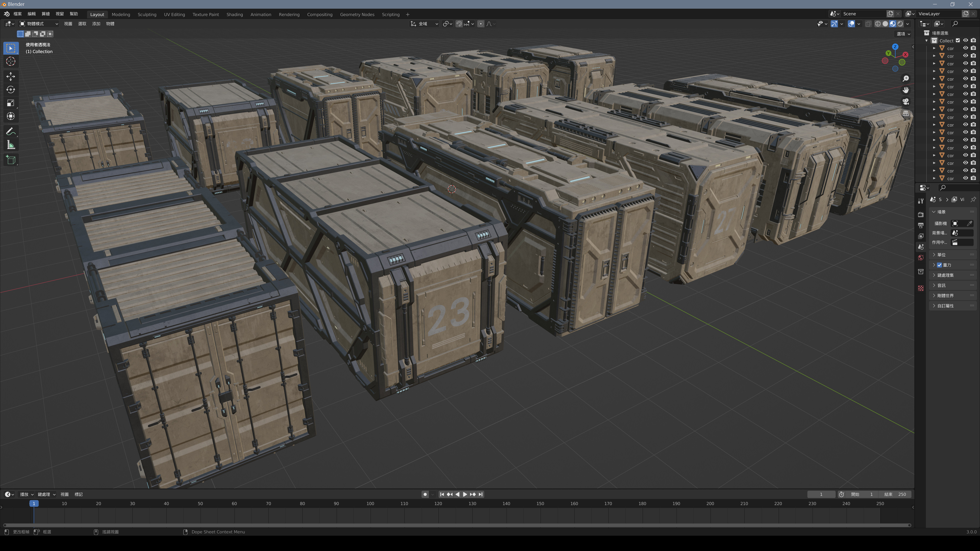Screen dimensions: 980x551
Task: Select the Scale tool
Action: (11, 103)
